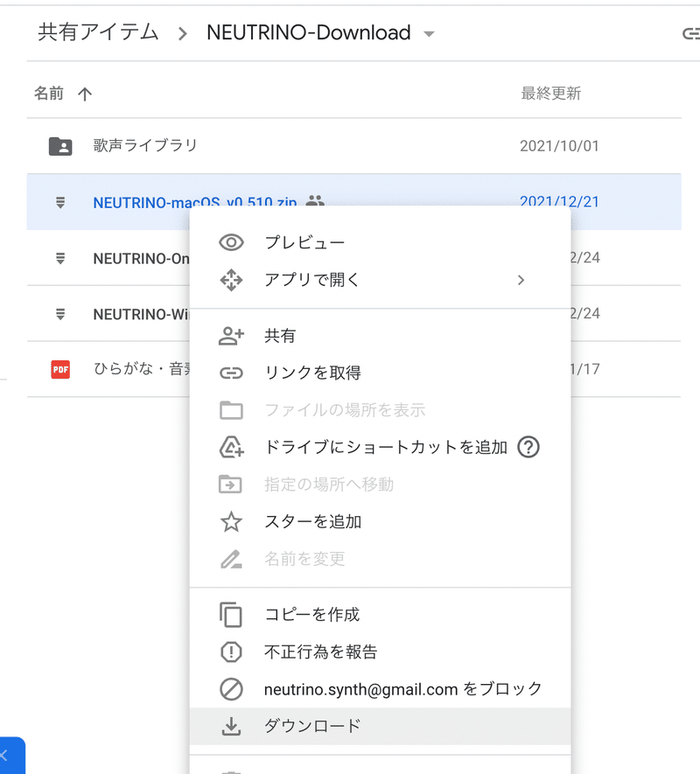The width and height of the screenshot is (700, 774).
Task: Sort by 最終更新 column header
Action: tap(550, 94)
